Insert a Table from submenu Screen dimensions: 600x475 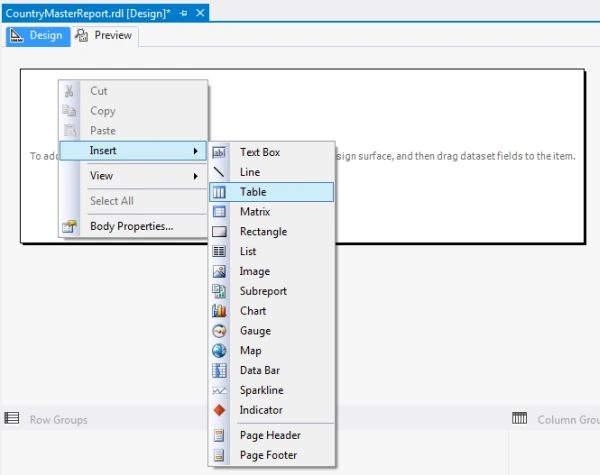click(272, 192)
